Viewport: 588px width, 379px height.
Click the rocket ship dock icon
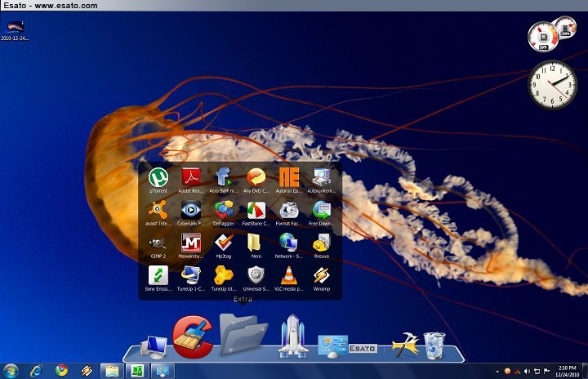[x=292, y=337]
